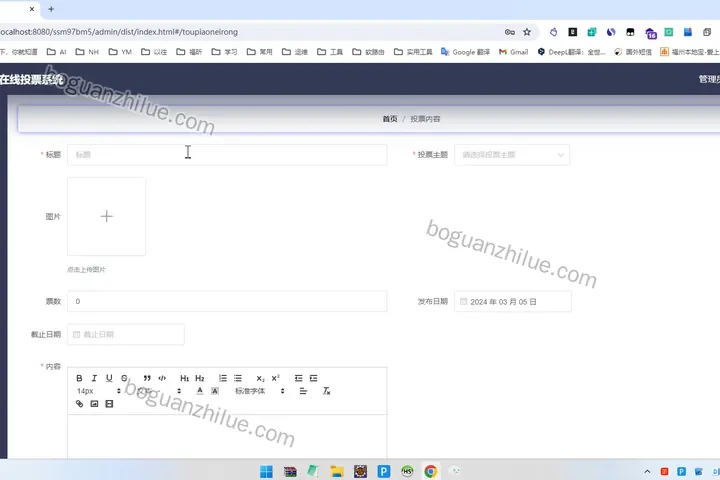Open the text background color picker
The height and width of the screenshot is (480, 720).
point(215,391)
